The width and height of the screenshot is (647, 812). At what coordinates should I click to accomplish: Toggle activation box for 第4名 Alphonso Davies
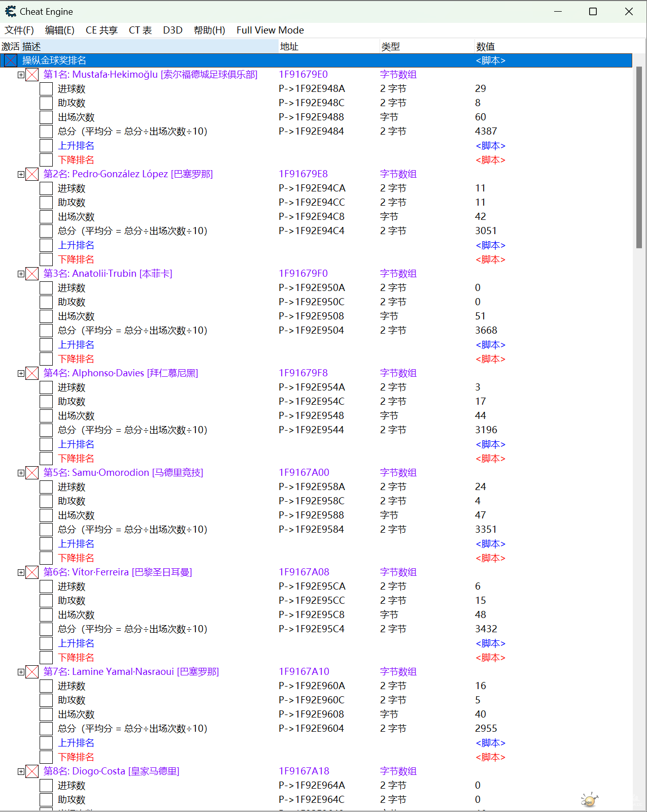(x=32, y=373)
